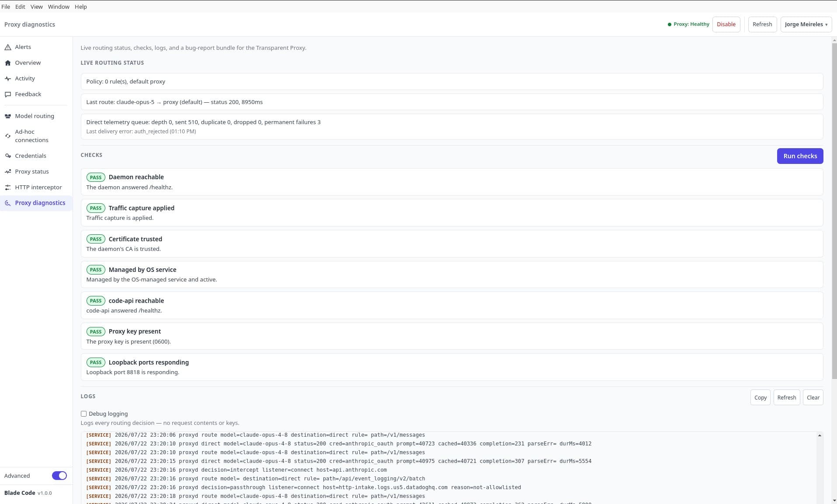
Task: Click the log line with durMs=4012
Action: click(339, 444)
